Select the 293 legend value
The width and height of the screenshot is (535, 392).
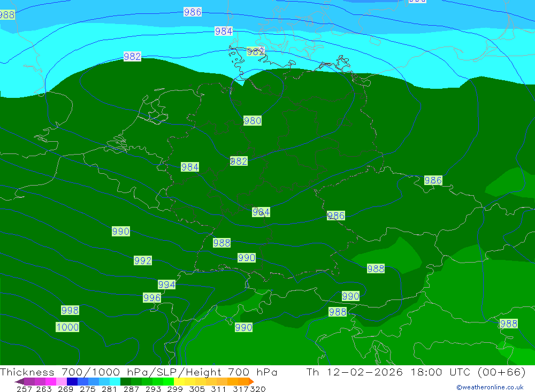pyautogui.click(x=153, y=389)
